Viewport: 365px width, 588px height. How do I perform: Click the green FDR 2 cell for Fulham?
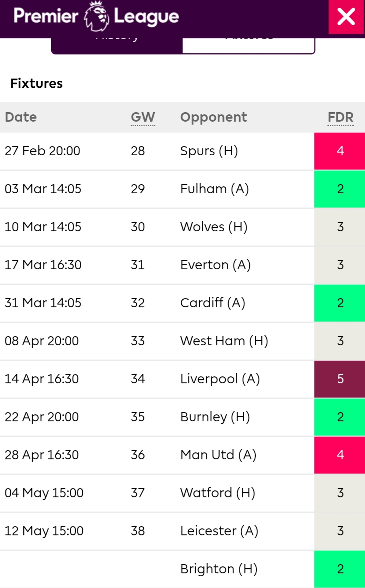point(340,189)
